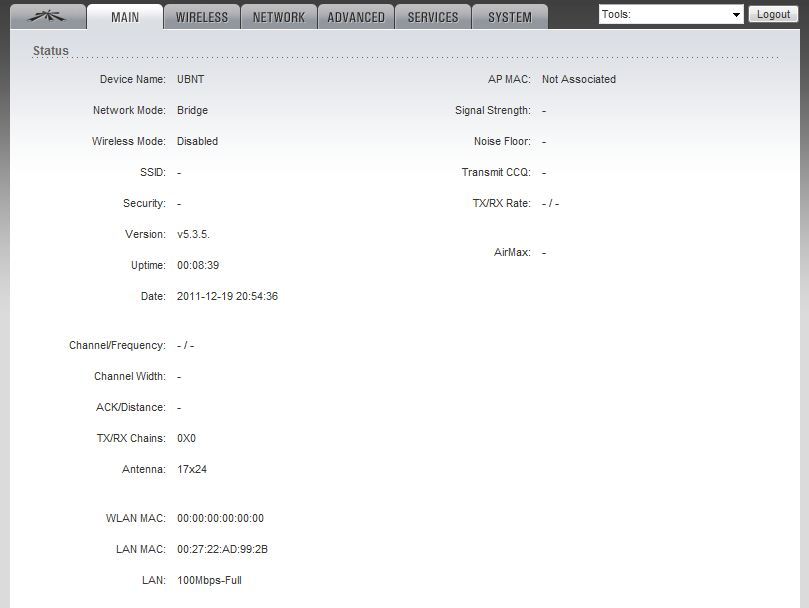
Task: Go to the NETWORK tab
Action: [x=279, y=17]
